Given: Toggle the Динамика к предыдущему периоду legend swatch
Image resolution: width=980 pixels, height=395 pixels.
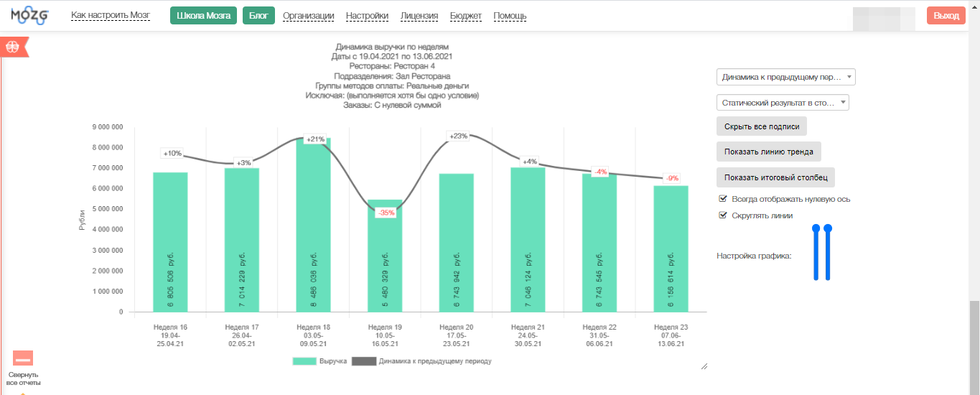Looking at the screenshot, I should [x=363, y=361].
